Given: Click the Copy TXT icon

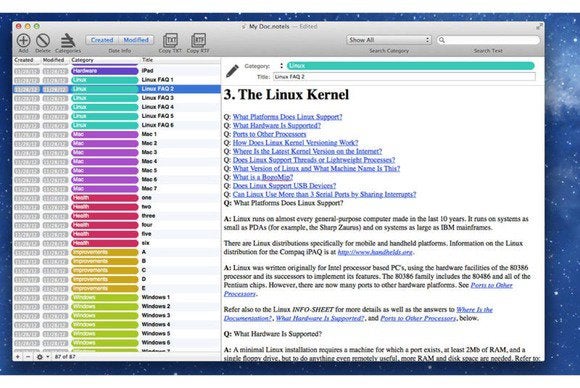Looking at the screenshot, I should [x=171, y=40].
